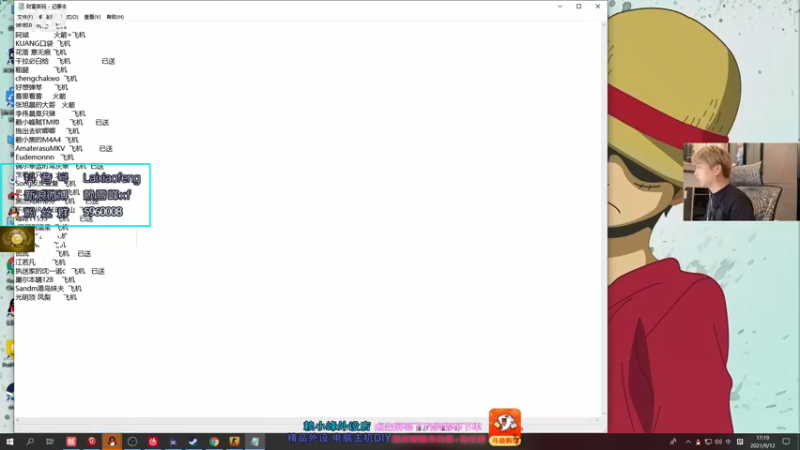Click the '张旭晨的大哥 火箭' line
The height and width of the screenshot is (450, 800).
click(x=45, y=105)
